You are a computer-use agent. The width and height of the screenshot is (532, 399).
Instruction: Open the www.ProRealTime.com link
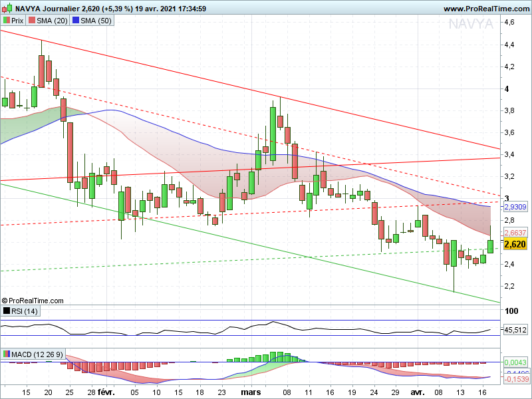point(486,9)
